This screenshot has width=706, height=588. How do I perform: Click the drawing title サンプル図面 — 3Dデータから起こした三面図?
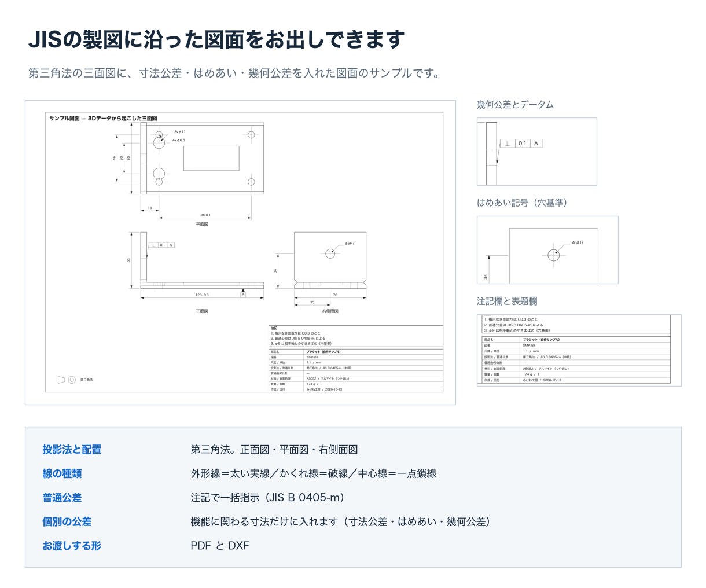[x=103, y=118]
